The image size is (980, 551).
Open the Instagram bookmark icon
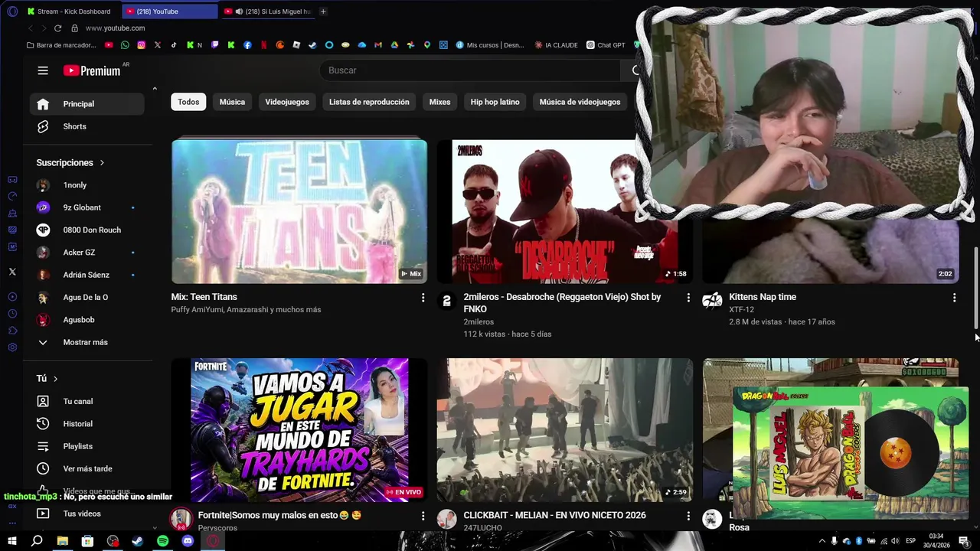click(x=141, y=45)
